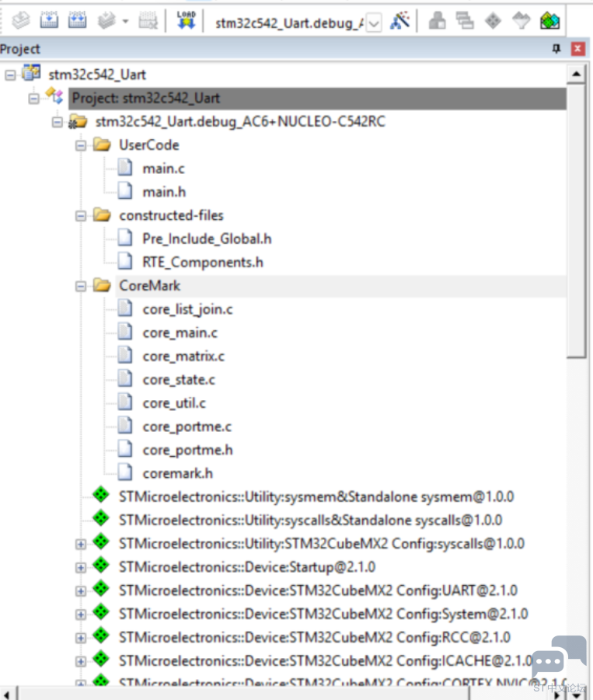The height and width of the screenshot is (700, 593).
Task: Collapse the UserCode folder
Action: tap(80, 145)
